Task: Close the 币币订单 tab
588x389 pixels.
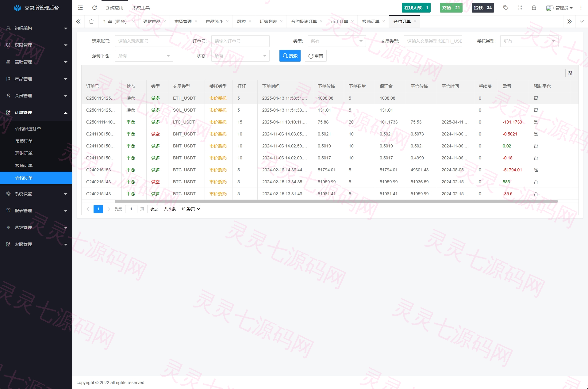Action: click(x=352, y=21)
